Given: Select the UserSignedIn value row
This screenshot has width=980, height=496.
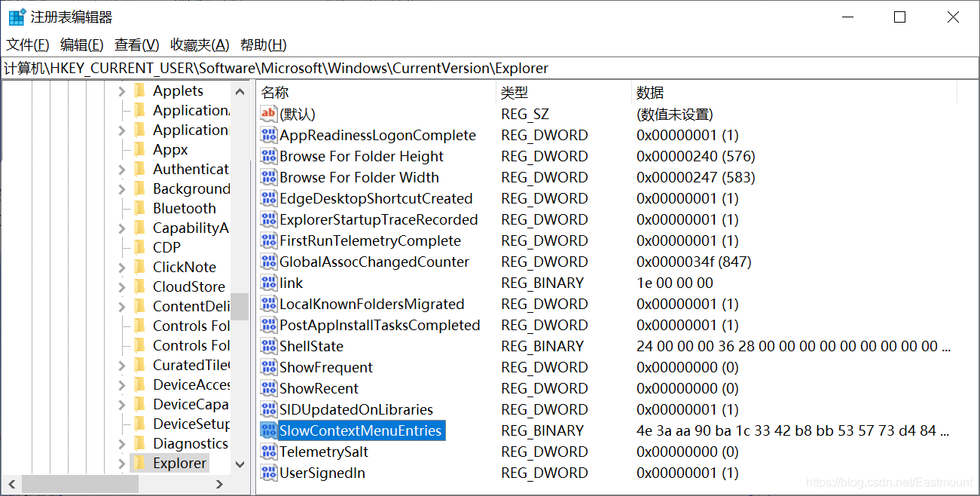Looking at the screenshot, I should (322, 473).
